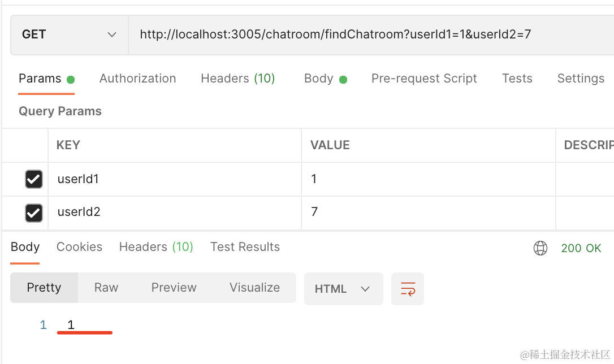The height and width of the screenshot is (364, 614).
Task: Click the globe network icon
Action: coord(541,248)
